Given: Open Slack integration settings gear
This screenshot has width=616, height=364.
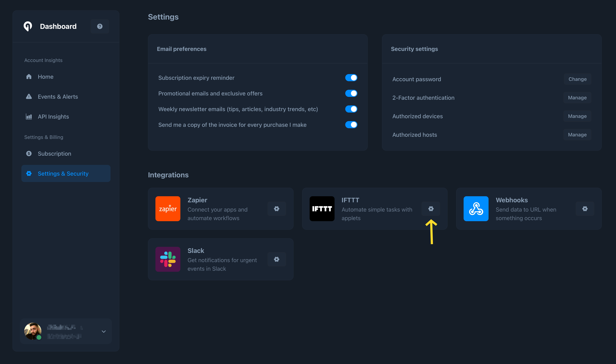Looking at the screenshot, I should 276,259.
